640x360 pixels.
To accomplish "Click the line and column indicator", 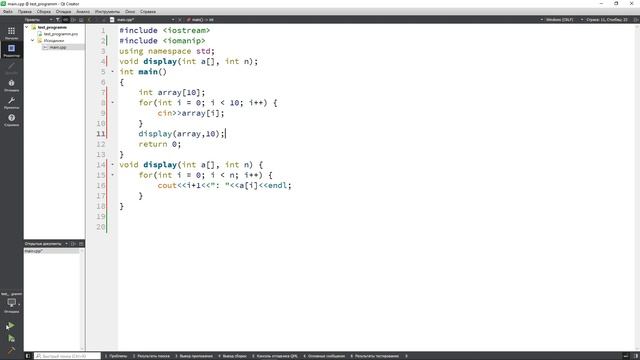I will [607, 20].
